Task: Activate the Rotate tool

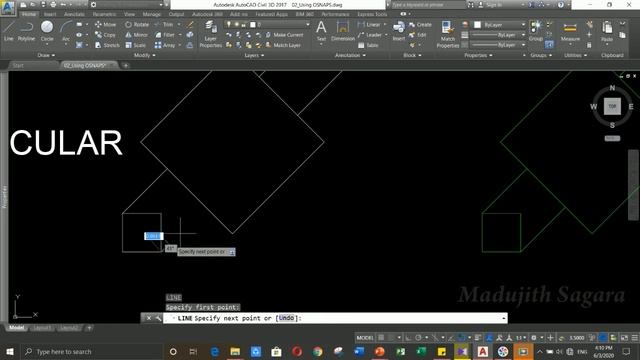Action: (137, 24)
